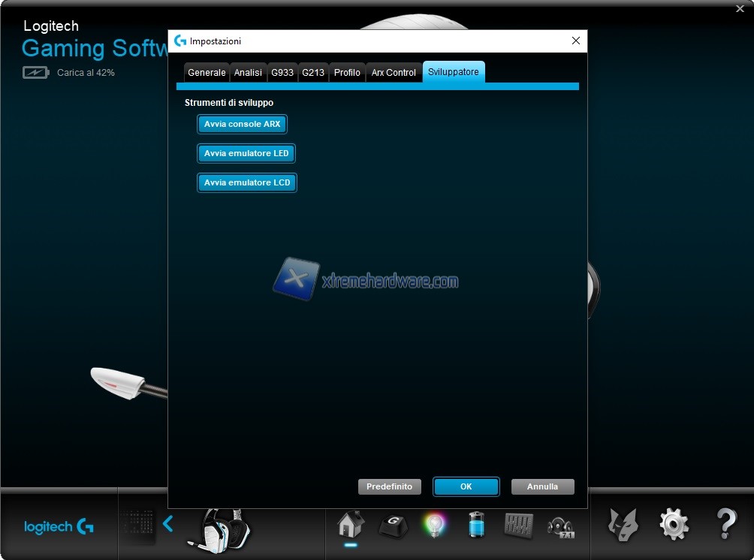Open settings gear icon in bottom bar
This screenshot has height=560, width=754.
pos(674,524)
